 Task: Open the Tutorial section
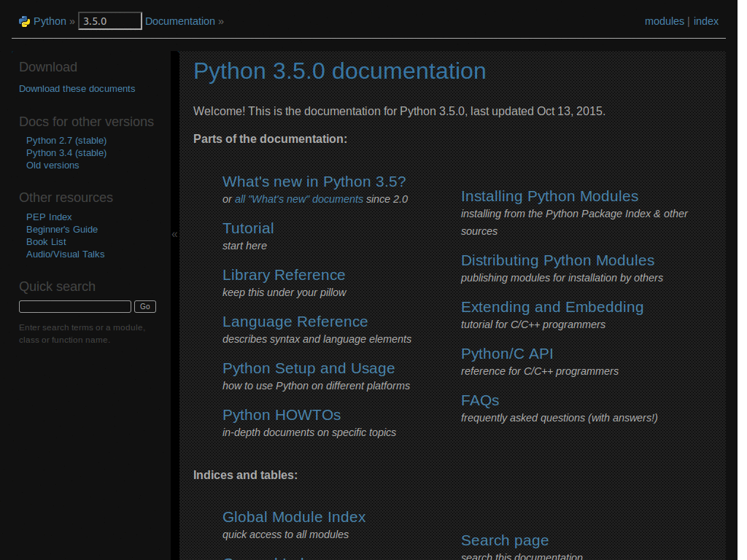click(247, 228)
